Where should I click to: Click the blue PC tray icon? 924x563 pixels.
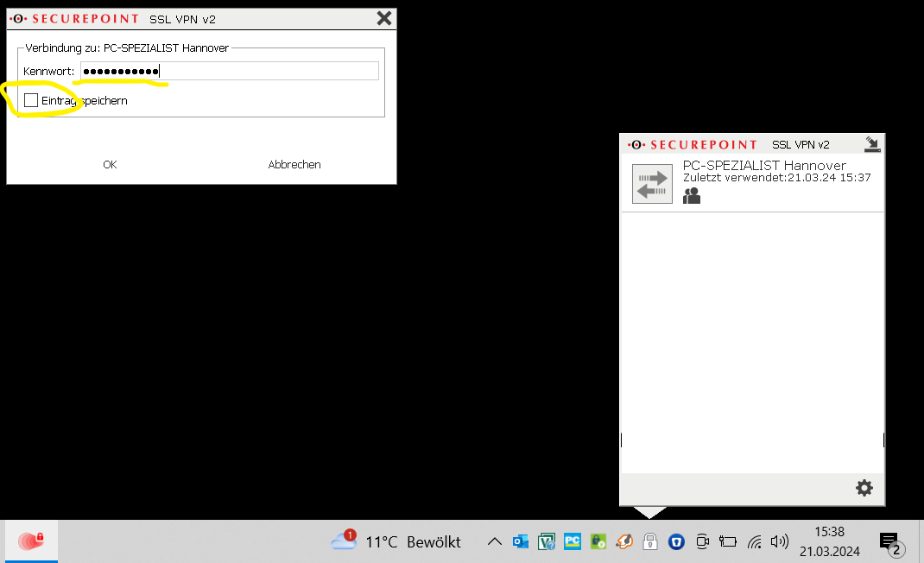coord(572,541)
